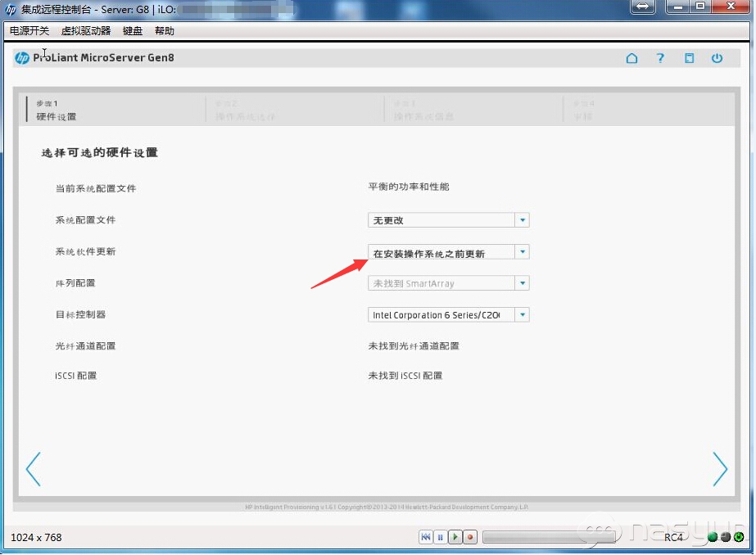Open the 系统配置文件 dropdown showing 无更改
Viewport: 756px width, 555px height.
pyautogui.click(x=448, y=220)
